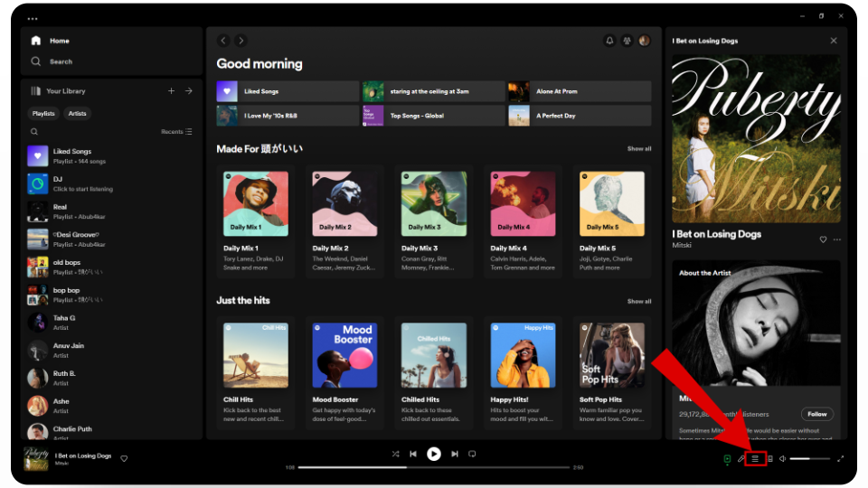Open artist Charlie Puth in library

[110, 430]
